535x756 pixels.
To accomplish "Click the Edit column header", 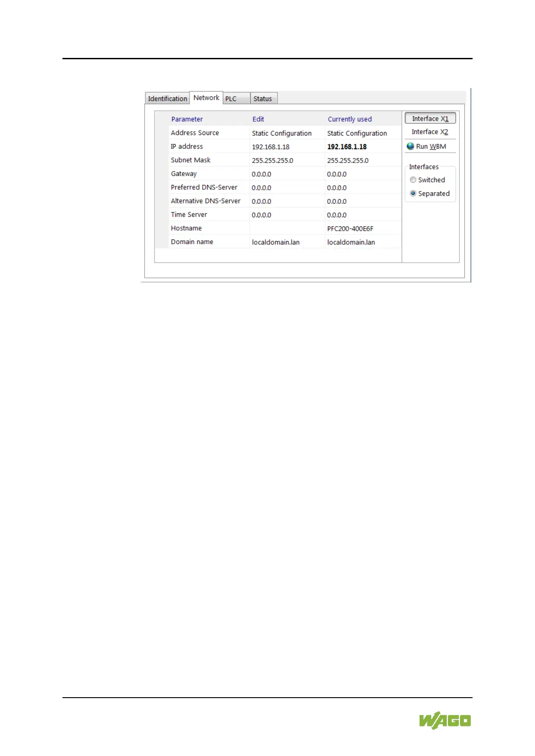I will tap(258, 119).
